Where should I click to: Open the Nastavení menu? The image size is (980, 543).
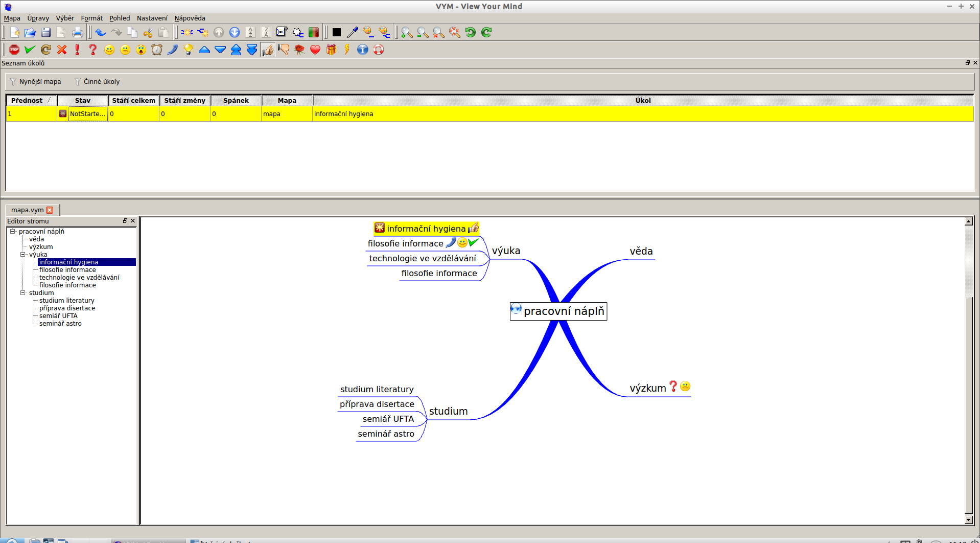click(152, 18)
